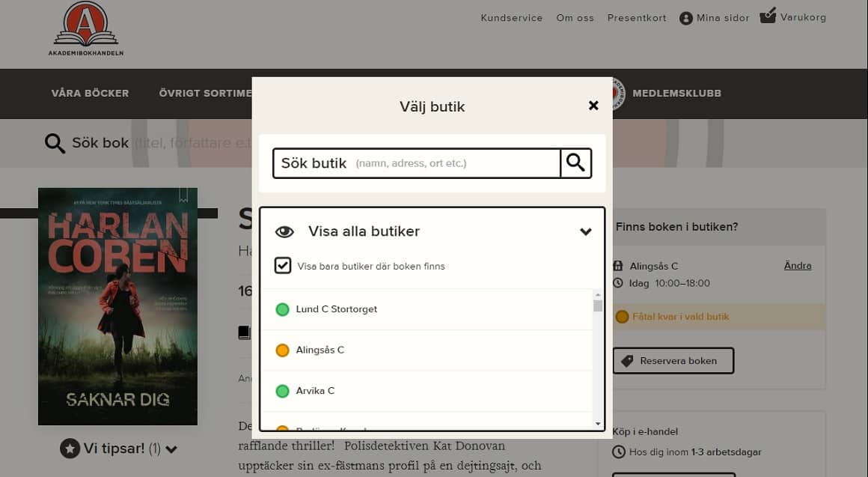
Task: Click the Sök butik search field
Action: click(x=417, y=163)
